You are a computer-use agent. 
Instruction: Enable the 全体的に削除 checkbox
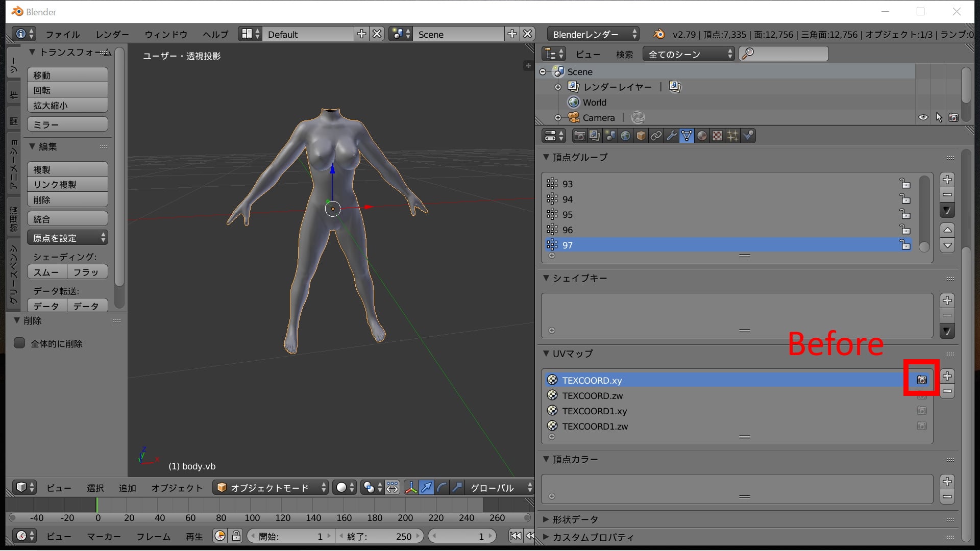pos(19,343)
